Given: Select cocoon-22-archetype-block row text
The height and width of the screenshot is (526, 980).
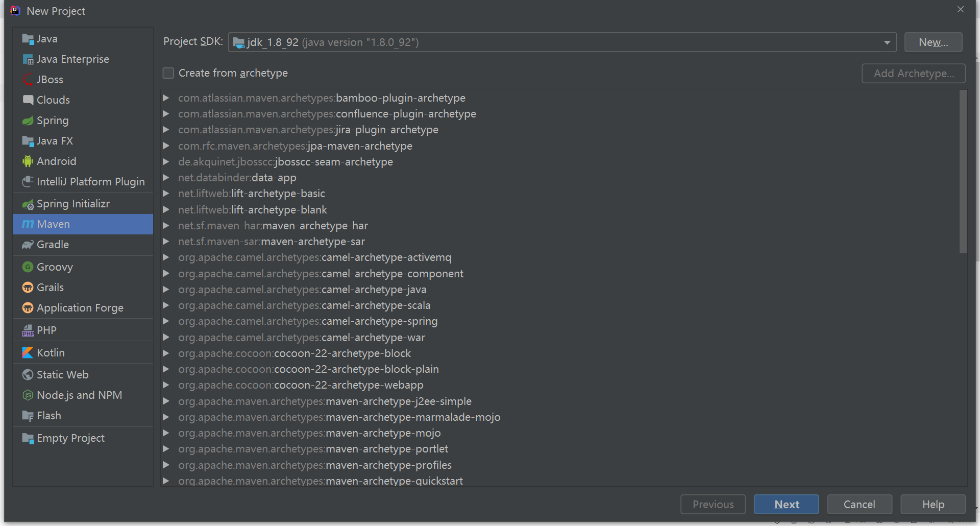Looking at the screenshot, I should [x=295, y=353].
